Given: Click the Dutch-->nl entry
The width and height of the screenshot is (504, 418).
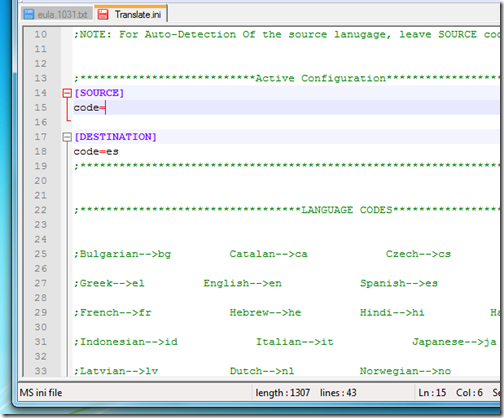Looking at the screenshot, I should (x=262, y=371).
